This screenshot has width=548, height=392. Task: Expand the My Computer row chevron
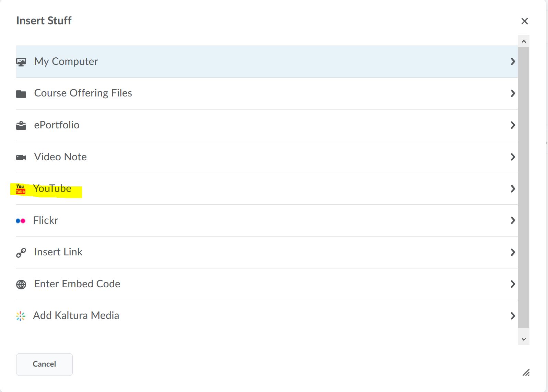(513, 61)
